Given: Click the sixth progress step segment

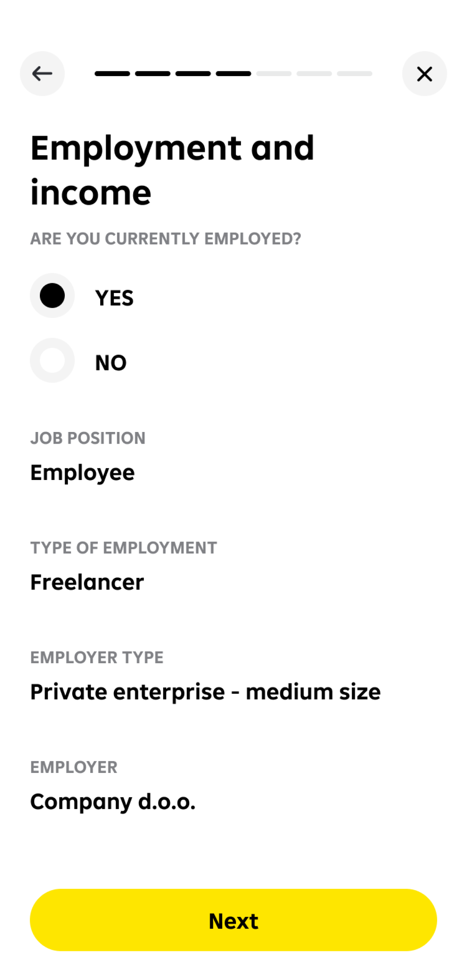Looking at the screenshot, I should [x=314, y=74].
